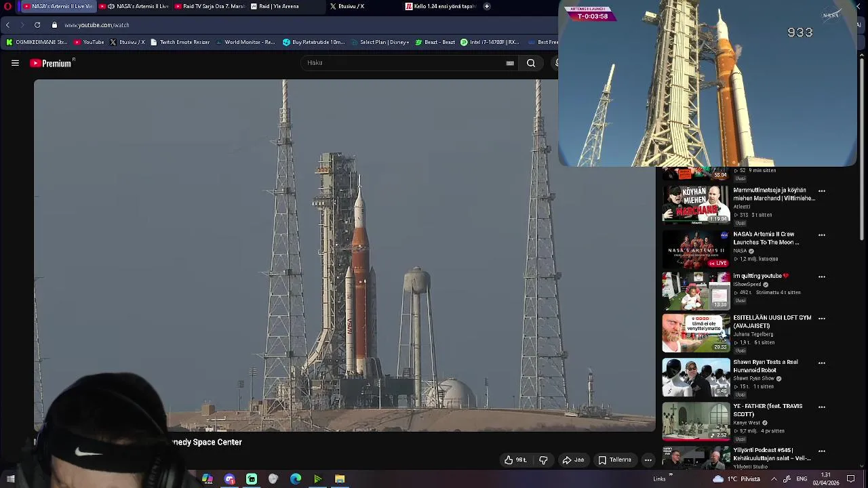The image size is (868, 488).
Task: Open the Twitch Emote Resizer bookmark
Action: pos(180,42)
